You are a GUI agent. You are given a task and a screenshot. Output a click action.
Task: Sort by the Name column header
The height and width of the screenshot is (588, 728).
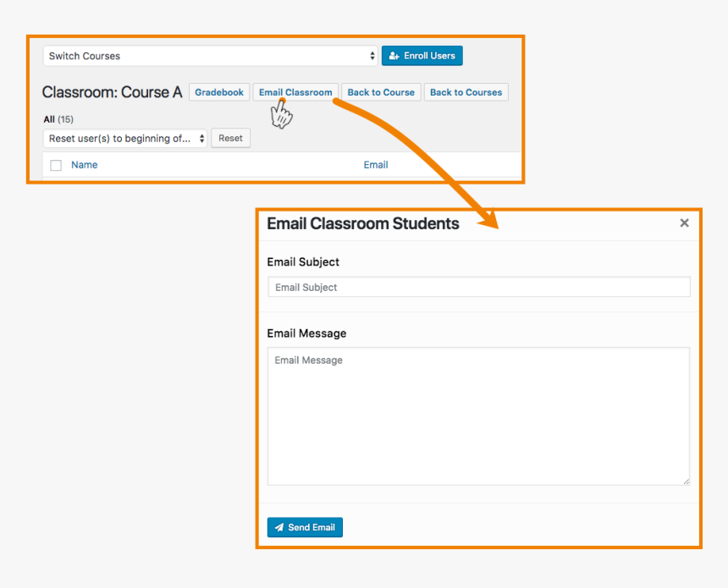[x=84, y=165]
